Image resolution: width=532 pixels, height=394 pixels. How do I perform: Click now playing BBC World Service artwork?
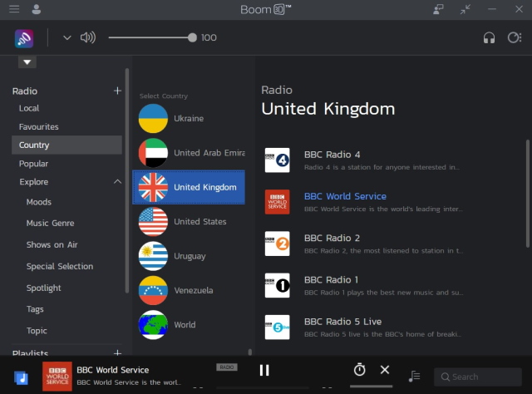57,377
